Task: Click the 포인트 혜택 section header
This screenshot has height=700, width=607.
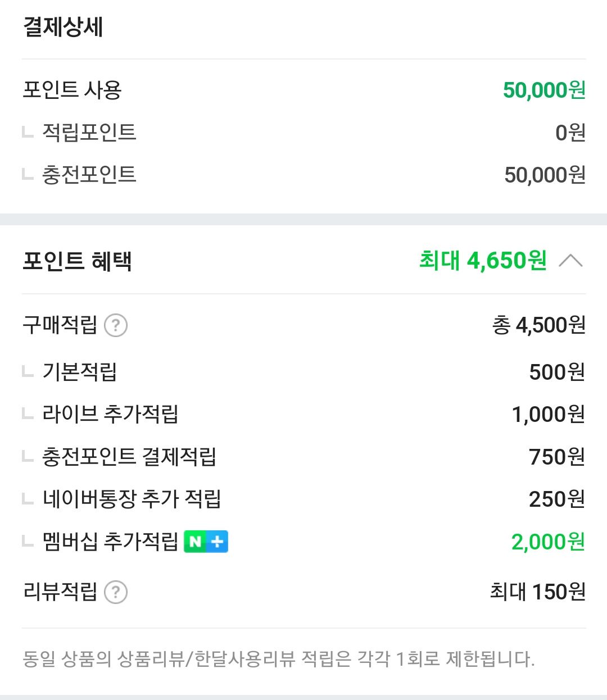Action: 78,261
